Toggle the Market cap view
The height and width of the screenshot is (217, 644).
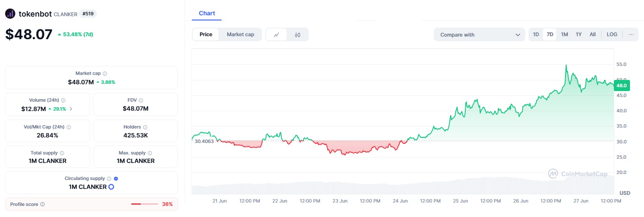tap(240, 34)
